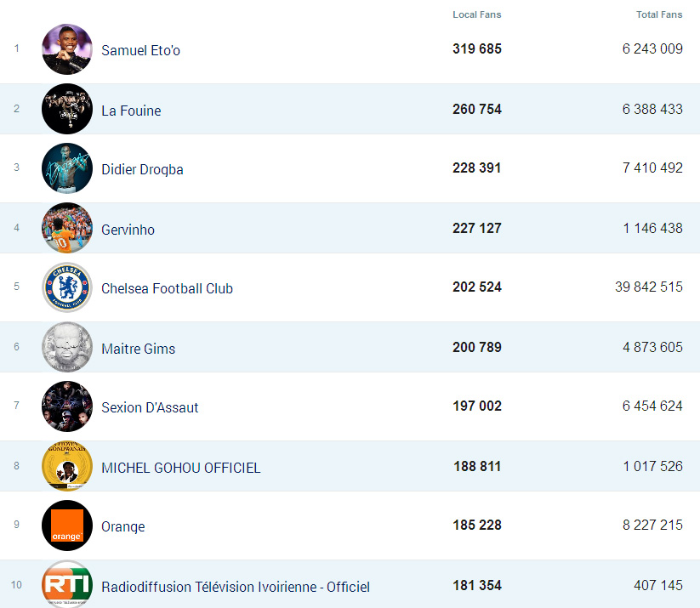Sort by Total Fans column header
This screenshot has height=608, width=700.
tap(659, 14)
